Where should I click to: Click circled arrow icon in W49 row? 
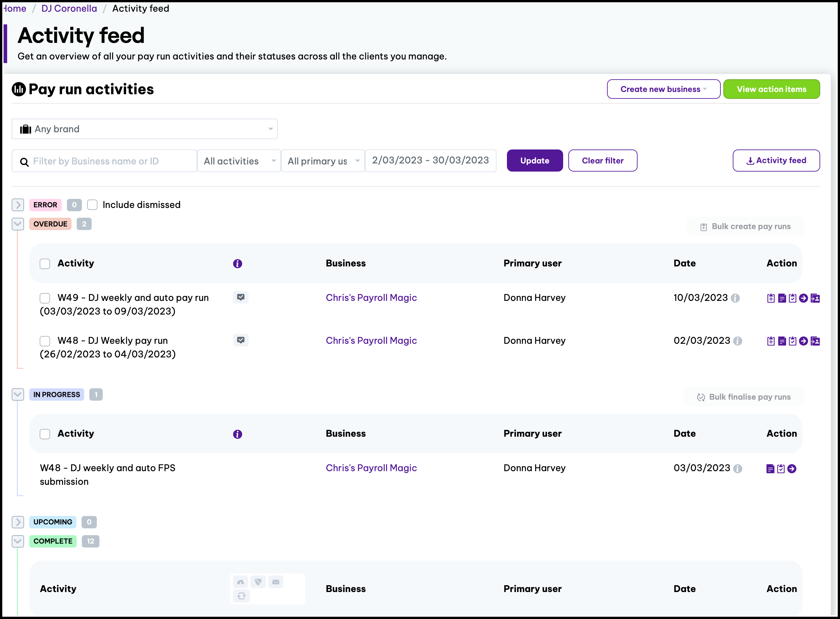tap(803, 298)
